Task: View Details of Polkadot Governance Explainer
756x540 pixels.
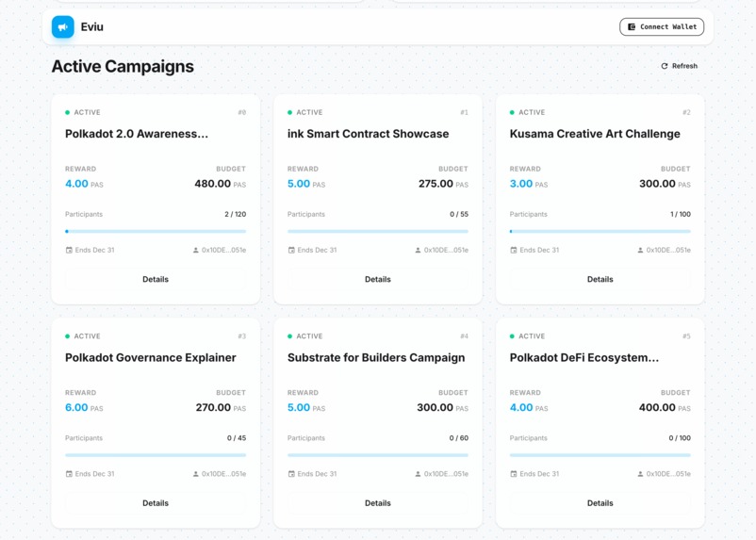Action: coord(156,503)
